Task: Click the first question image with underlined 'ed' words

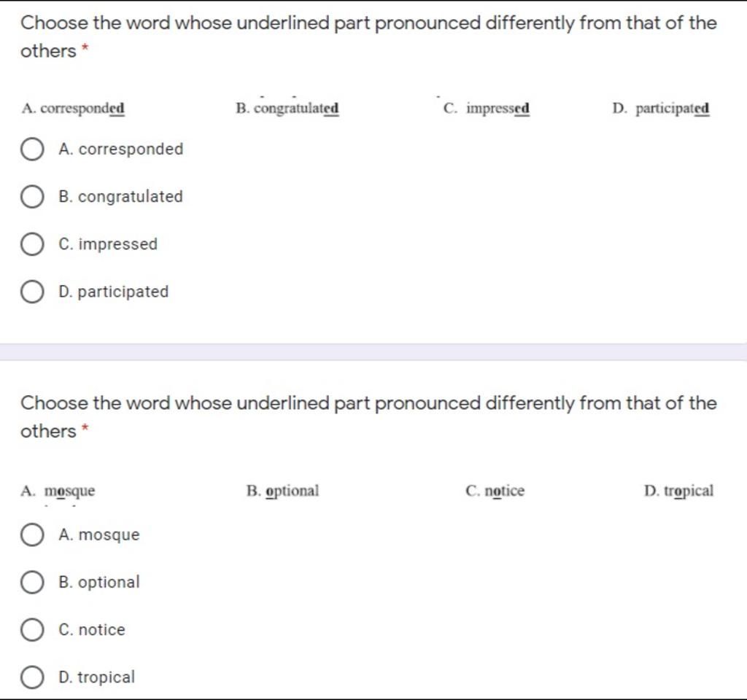Action: tap(365, 109)
